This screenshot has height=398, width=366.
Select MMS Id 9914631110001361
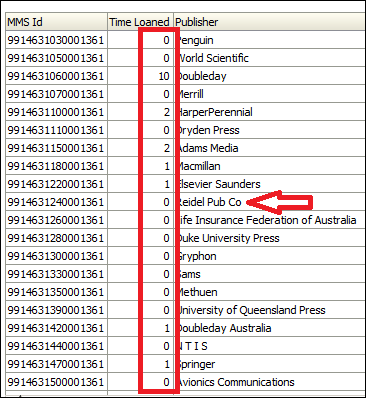(x=56, y=130)
